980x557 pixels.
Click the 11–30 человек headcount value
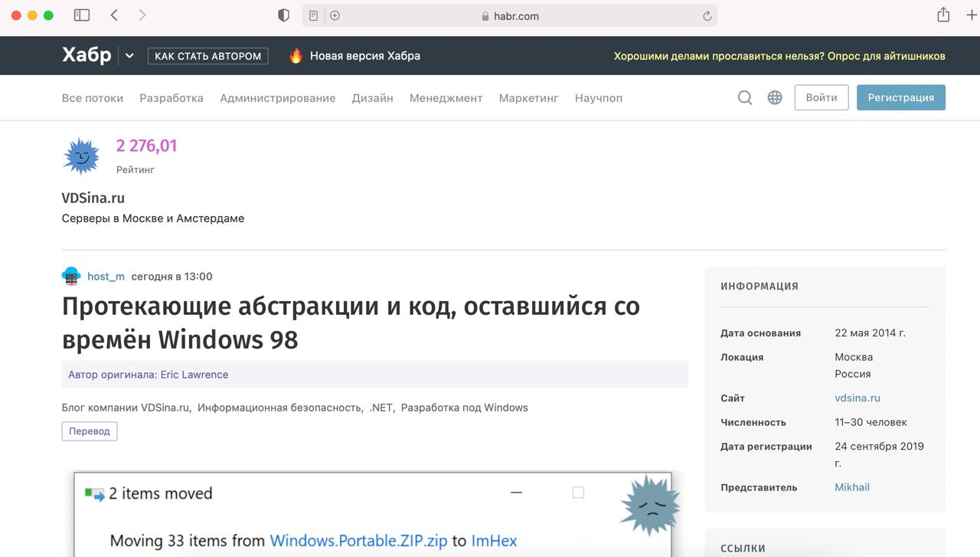871,422
